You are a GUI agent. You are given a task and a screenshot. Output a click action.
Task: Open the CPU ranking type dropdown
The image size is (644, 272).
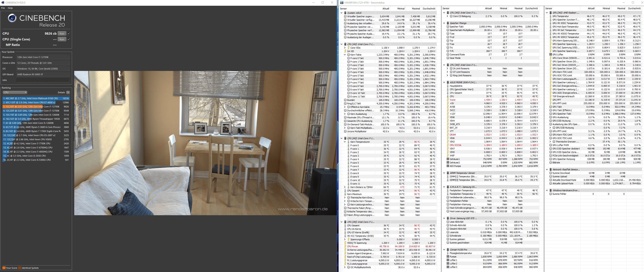click(x=15, y=92)
